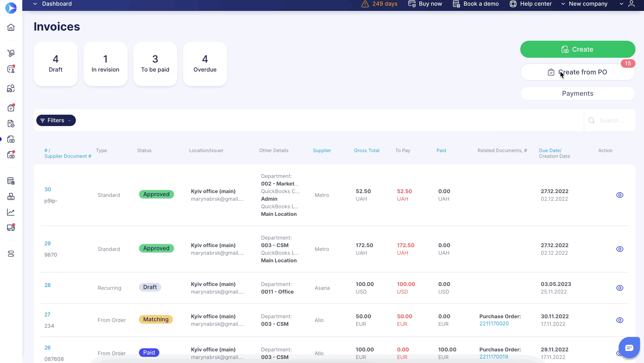Open the Home icon in the sidebar
Image resolution: width=644 pixels, height=363 pixels.
pyautogui.click(x=11, y=27)
